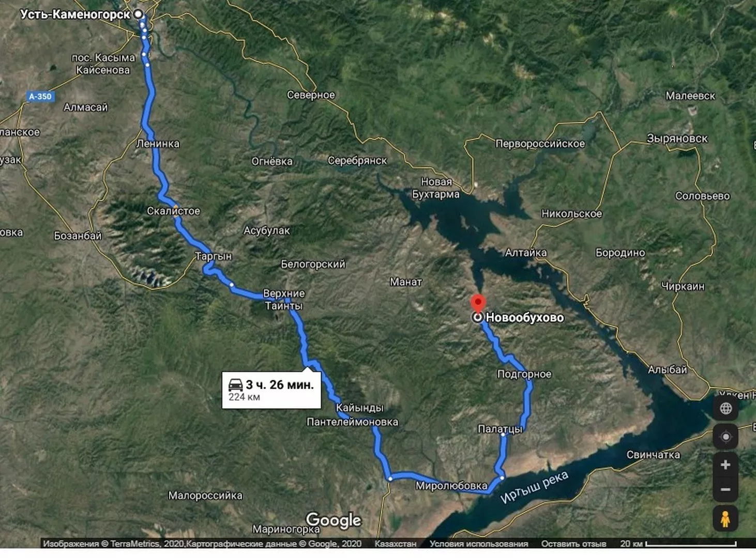Click the 20 км map scale bar
The image size is (756, 558).
click(678, 544)
